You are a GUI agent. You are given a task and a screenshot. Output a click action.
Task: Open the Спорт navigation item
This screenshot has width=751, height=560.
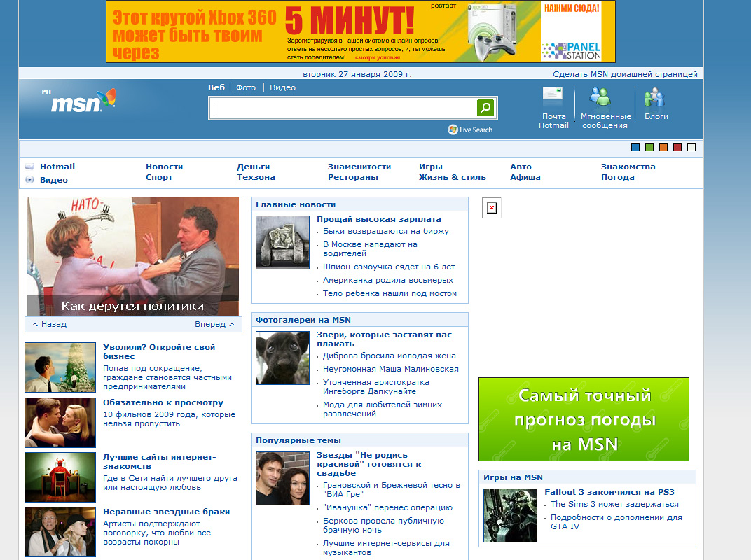coord(159,177)
